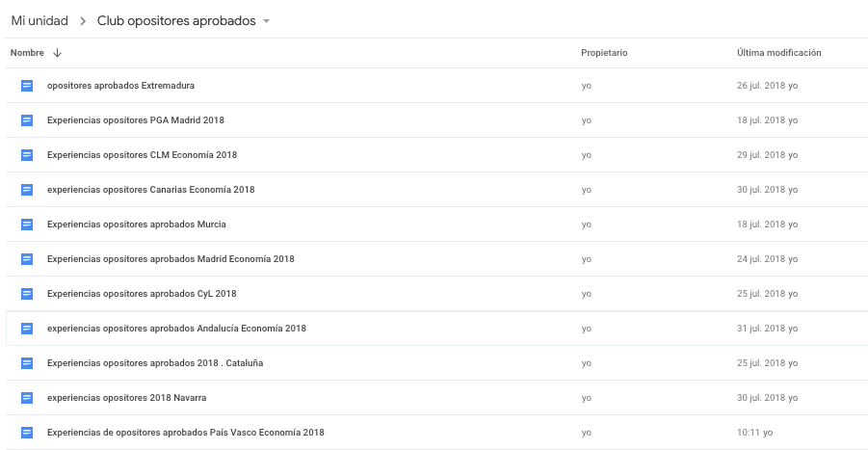
Task: Click the Google Docs icon for opositores aprobados Extremadura
Action: tap(27, 86)
